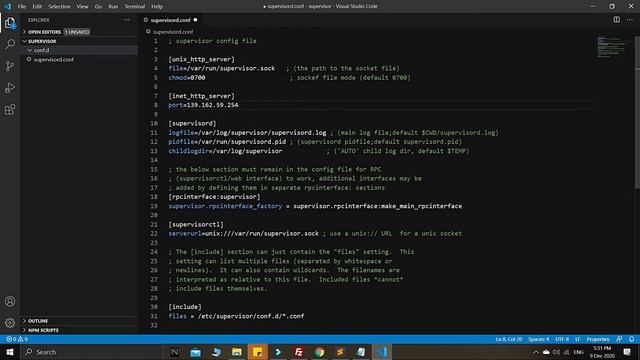Open FileZilla from the taskbar
Viewport: 640px width, 360px height.
click(299, 352)
